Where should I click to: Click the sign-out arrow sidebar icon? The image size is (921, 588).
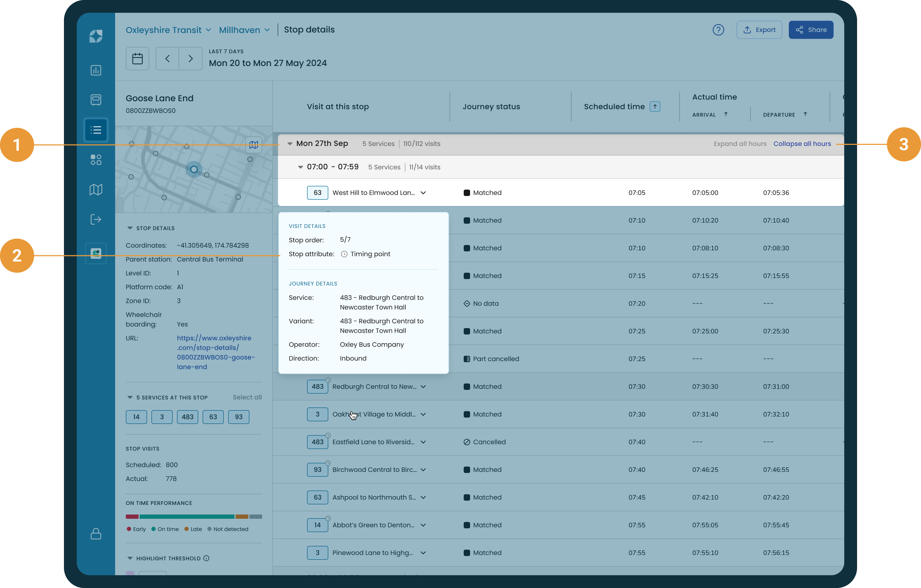click(x=96, y=219)
